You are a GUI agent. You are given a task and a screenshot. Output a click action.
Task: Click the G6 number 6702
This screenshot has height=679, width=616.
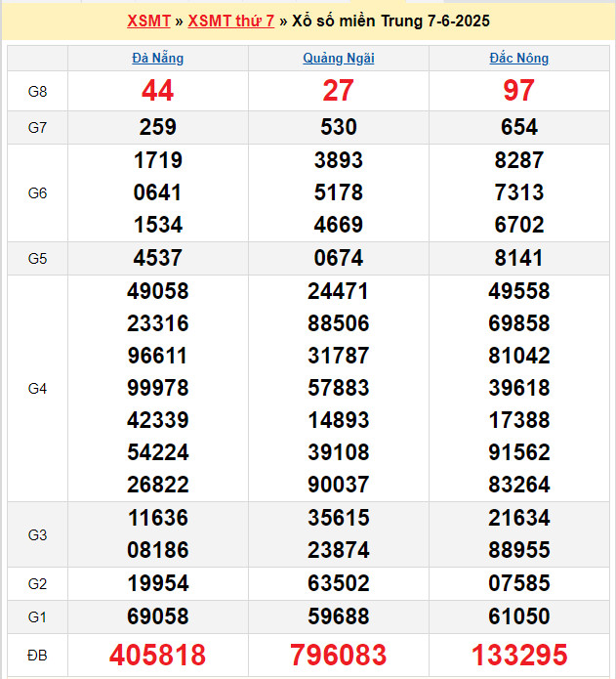click(519, 225)
